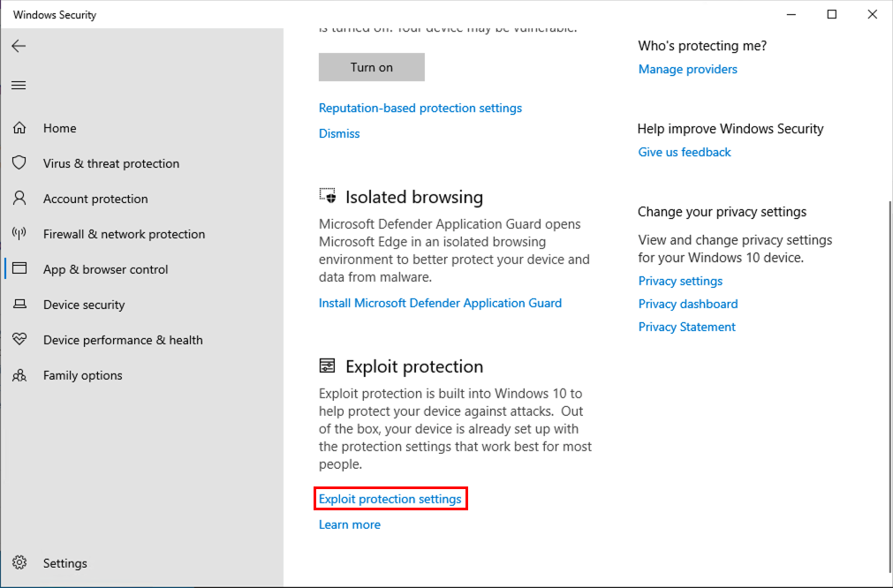The width and height of the screenshot is (893, 588).
Task: Open Exploit protection settings
Action: [x=390, y=499]
